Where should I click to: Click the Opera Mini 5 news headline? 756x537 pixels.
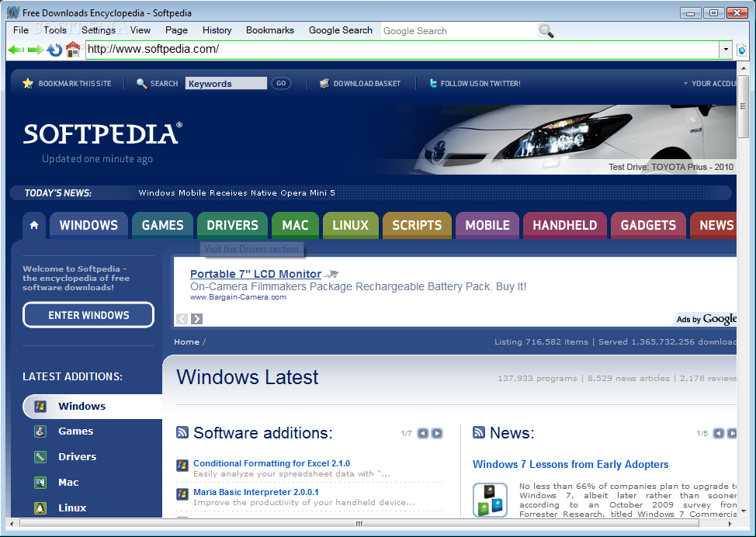237,192
